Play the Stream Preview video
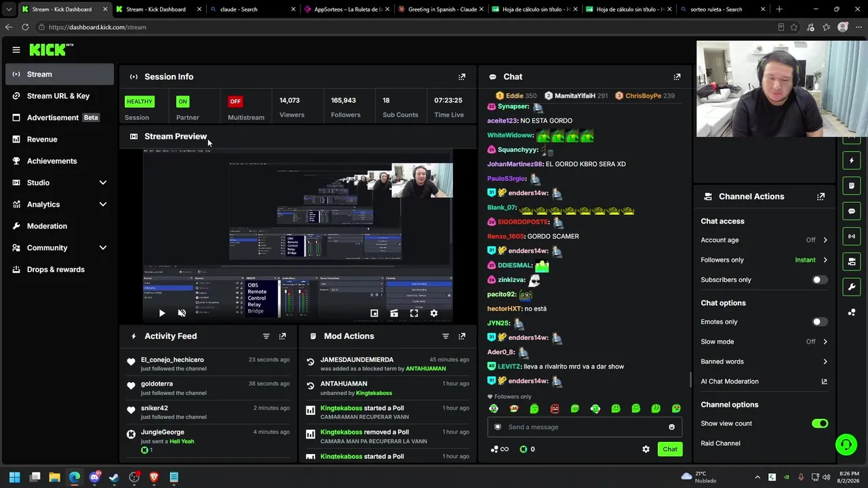Viewport: 868px width, 488px height. [161, 313]
